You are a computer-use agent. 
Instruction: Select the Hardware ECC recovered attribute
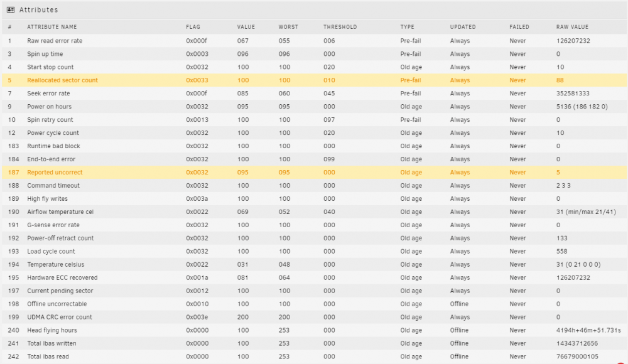coord(62,277)
